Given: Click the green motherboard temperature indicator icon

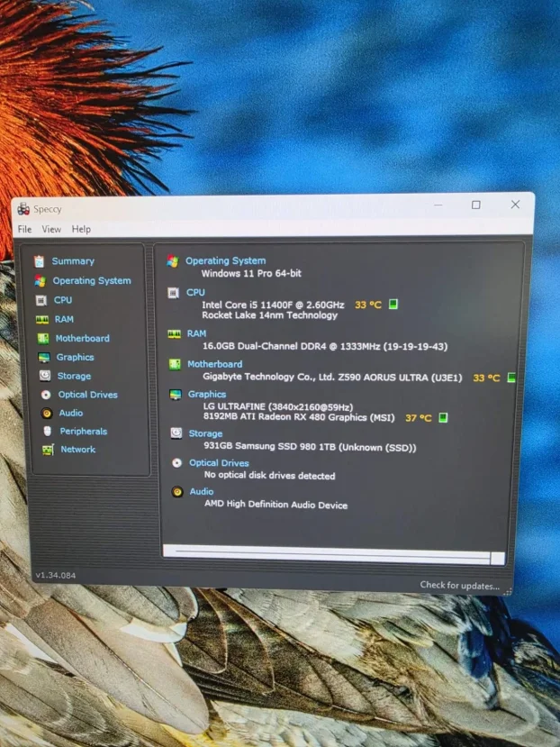Looking at the screenshot, I should coord(511,378).
